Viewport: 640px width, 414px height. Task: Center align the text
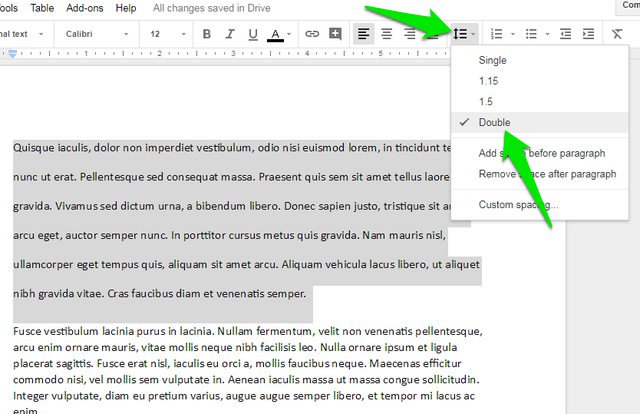[386, 34]
